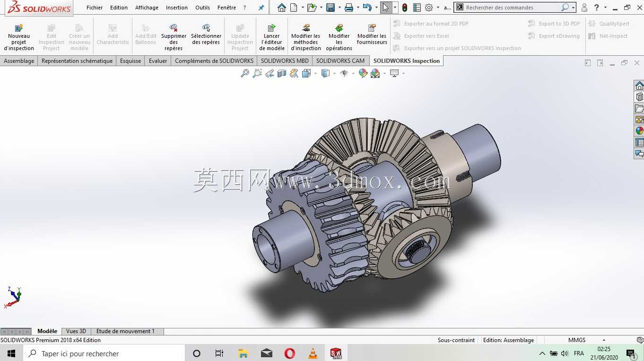Image resolution: width=644 pixels, height=361 pixels.
Task: Click Previous View icon
Action: (270, 73)
